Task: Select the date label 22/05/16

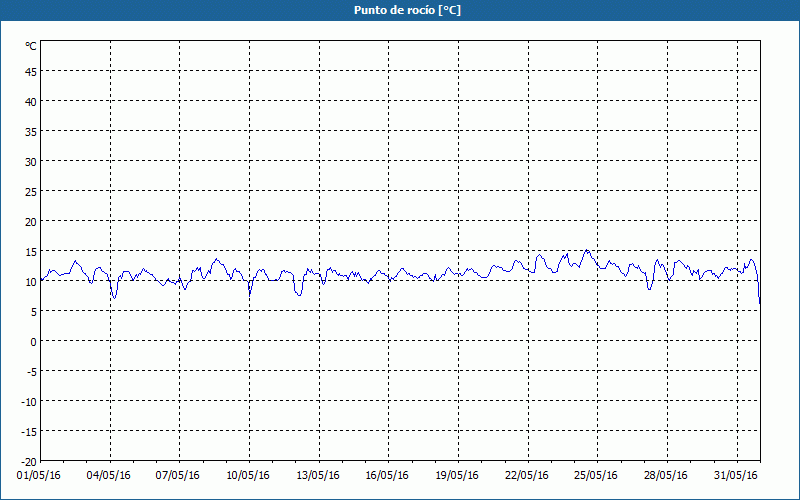Action: (527, 476)
